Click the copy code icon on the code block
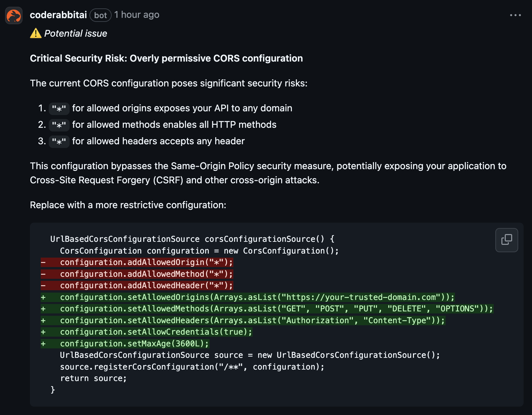The height and width of the screenshot is (415, 532). coord(506,240)
